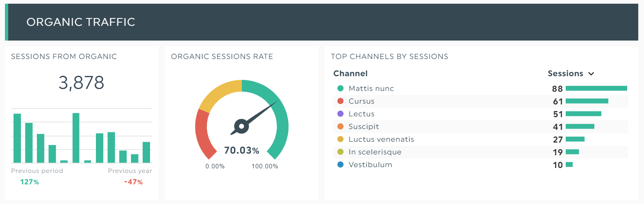Click the gauge needle center hub
The width and height of the screenshot is (644, 204).
click(x=241, y=126)
